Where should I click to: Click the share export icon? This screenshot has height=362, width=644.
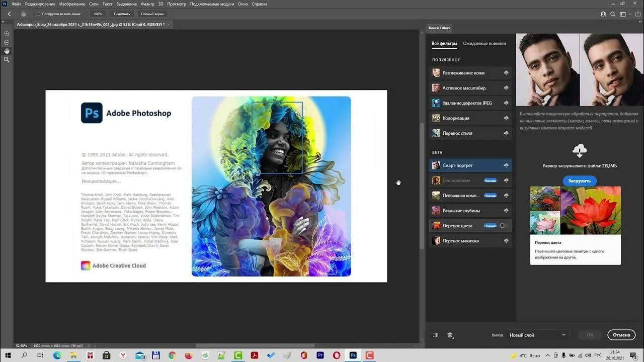point(637,14)
